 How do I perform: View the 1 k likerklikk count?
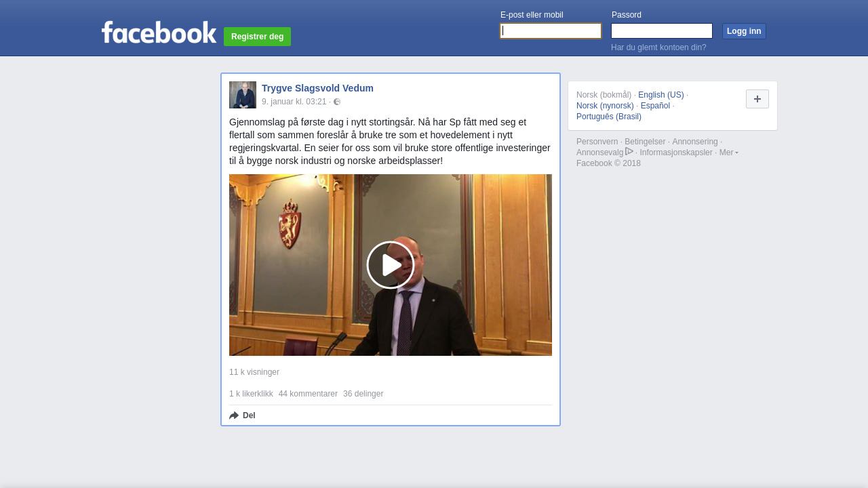pos(251,394)
